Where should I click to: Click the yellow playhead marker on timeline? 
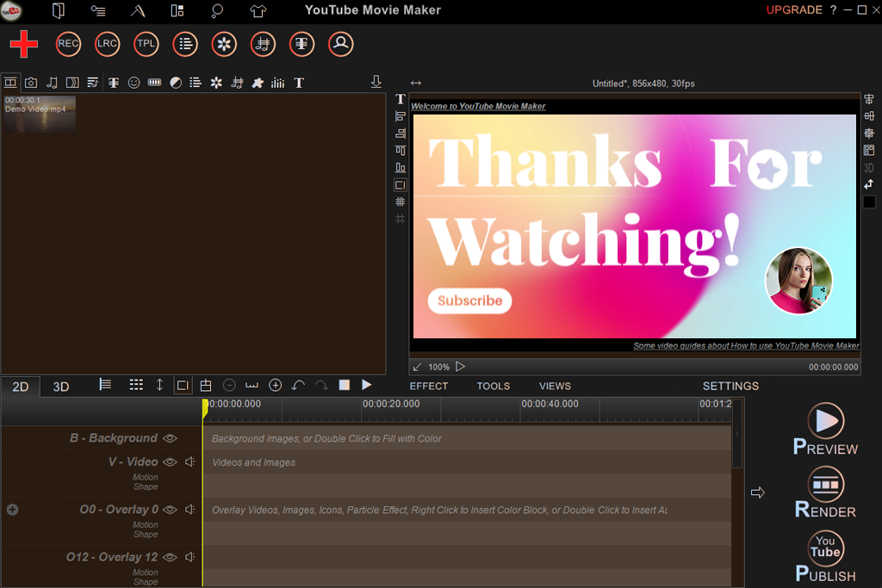pyautogui.click(x=205, y=407)
